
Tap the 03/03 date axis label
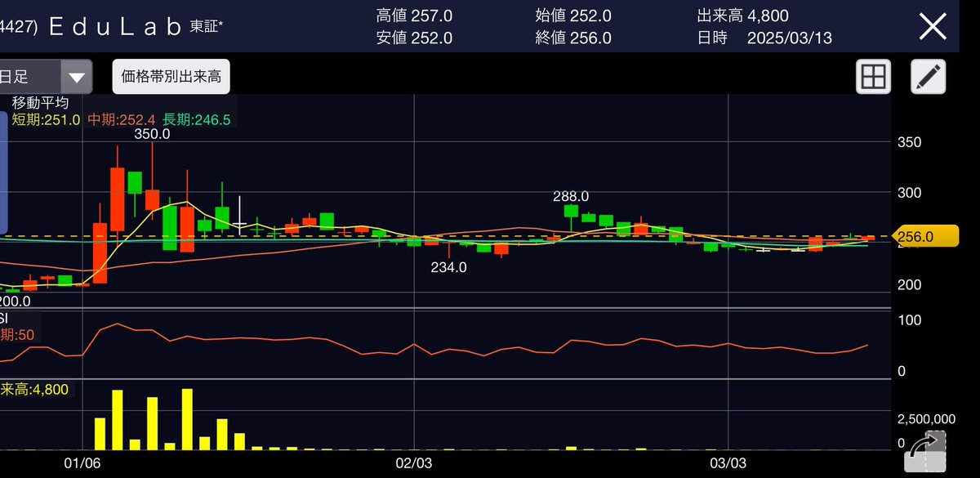[x=729, y=464]
